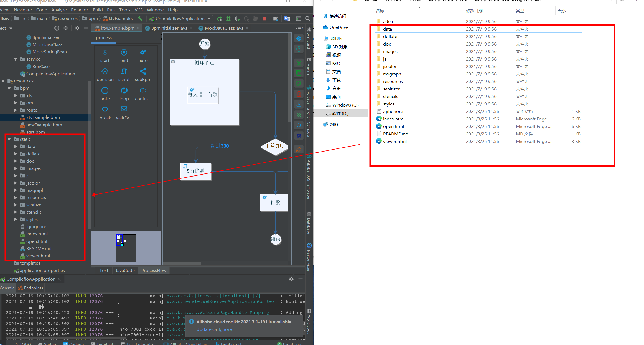This screenshot has width=644, height=345.
Task: Select the break node tool
Action: (105, 112)
